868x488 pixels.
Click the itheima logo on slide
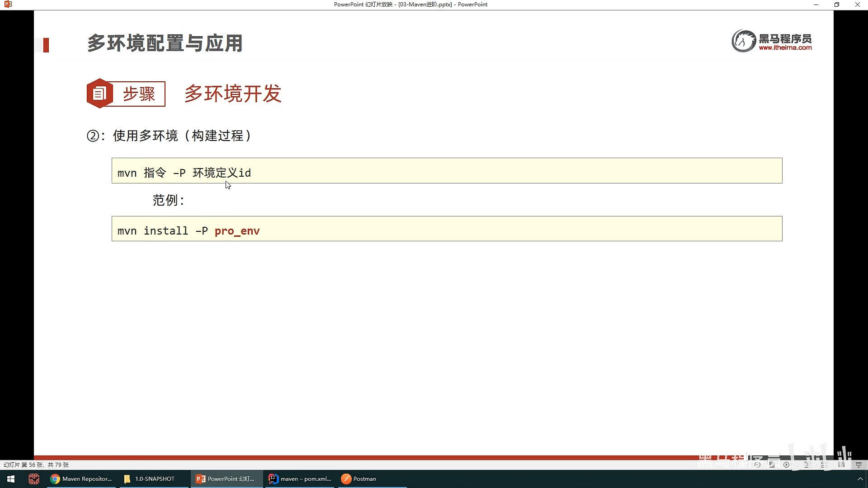[x=771, y=41]
